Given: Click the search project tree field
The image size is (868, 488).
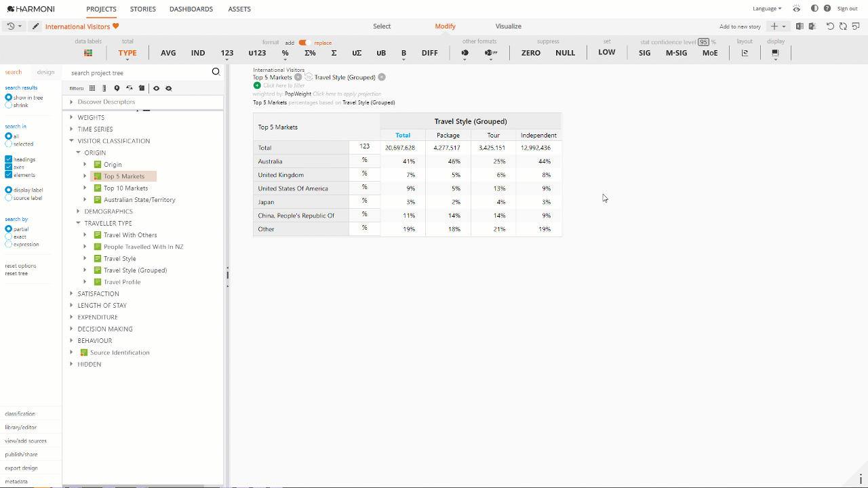Looking at the screenshot, I should tap(136, 73).
